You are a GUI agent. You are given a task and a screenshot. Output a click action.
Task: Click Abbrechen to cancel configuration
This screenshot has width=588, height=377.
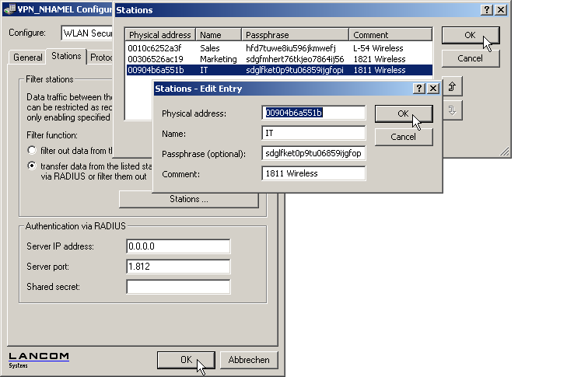[x=249, y=360]
